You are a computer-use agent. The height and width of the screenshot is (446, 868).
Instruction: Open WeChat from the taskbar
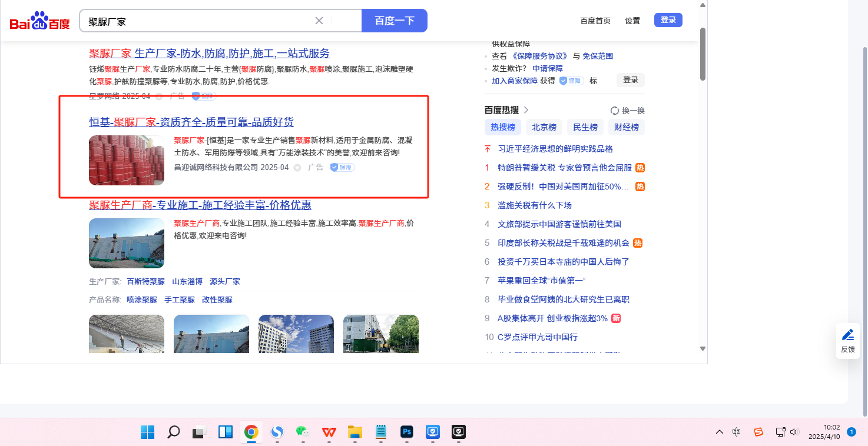click(303, 432)
